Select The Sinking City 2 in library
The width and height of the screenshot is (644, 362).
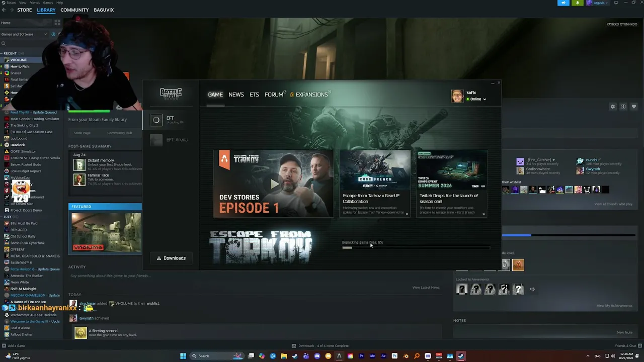click(24, 125)
